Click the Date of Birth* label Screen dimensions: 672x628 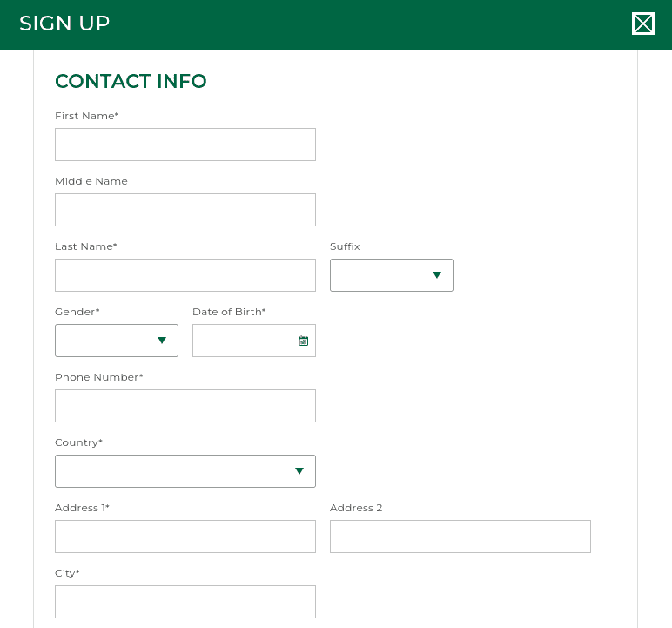click(229, 312)
